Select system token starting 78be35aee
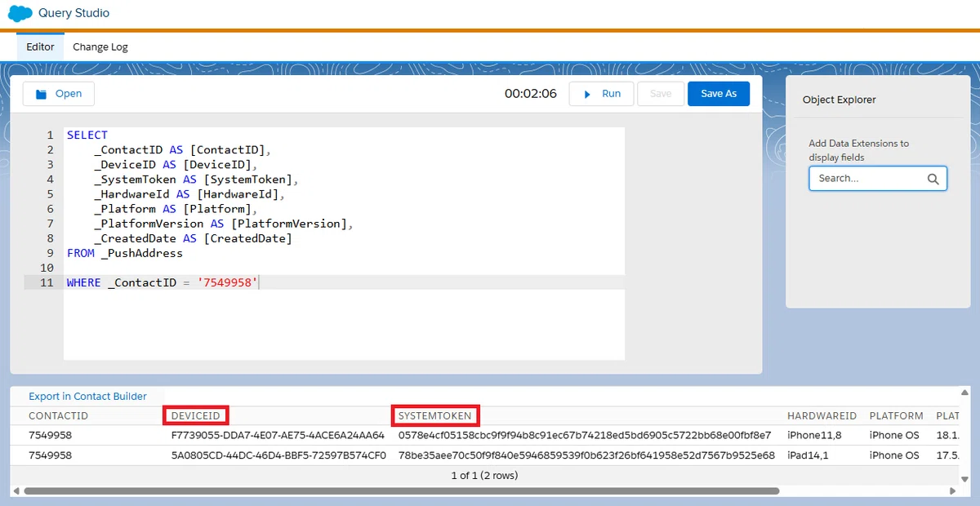Image resolution: width=980 pixels, height=506 pixels. [x=586, y=455]
